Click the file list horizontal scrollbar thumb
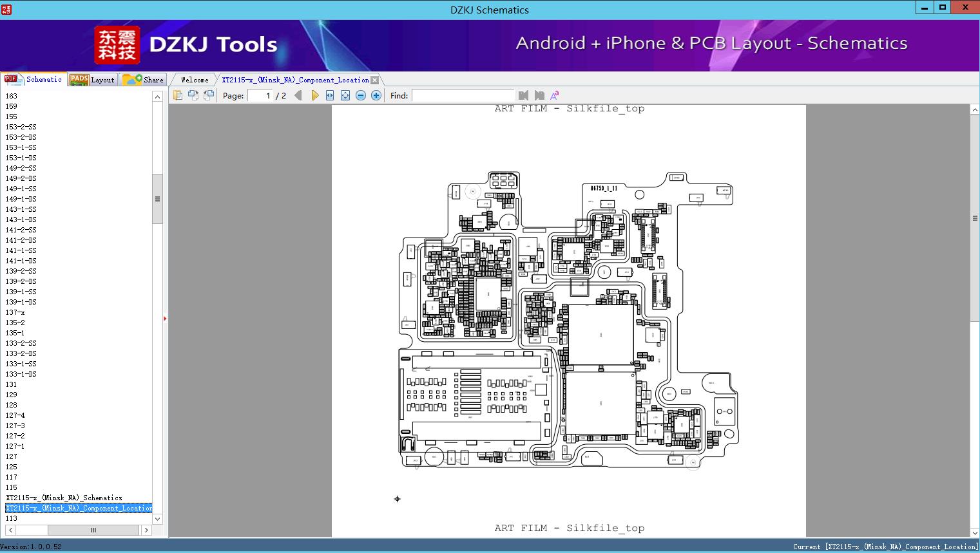The image size is (980, 553). tap(93, 530)
